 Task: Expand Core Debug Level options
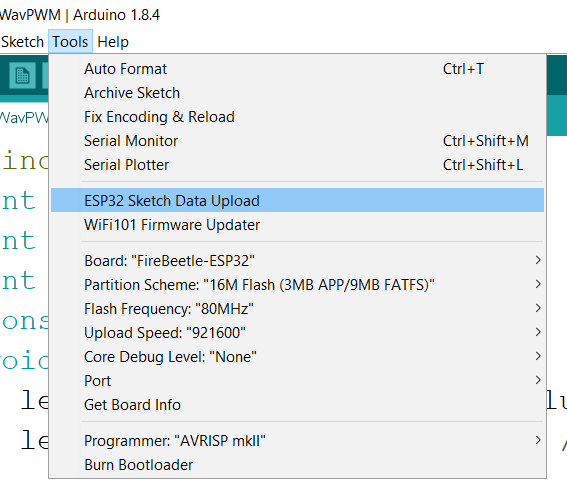(x=297, y=356)
